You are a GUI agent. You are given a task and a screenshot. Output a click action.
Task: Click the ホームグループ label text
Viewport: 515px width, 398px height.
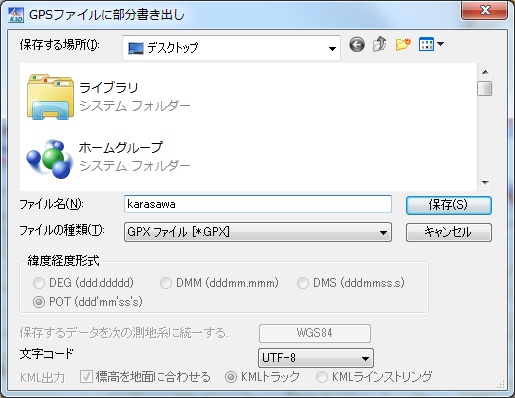tap(121, 147)
